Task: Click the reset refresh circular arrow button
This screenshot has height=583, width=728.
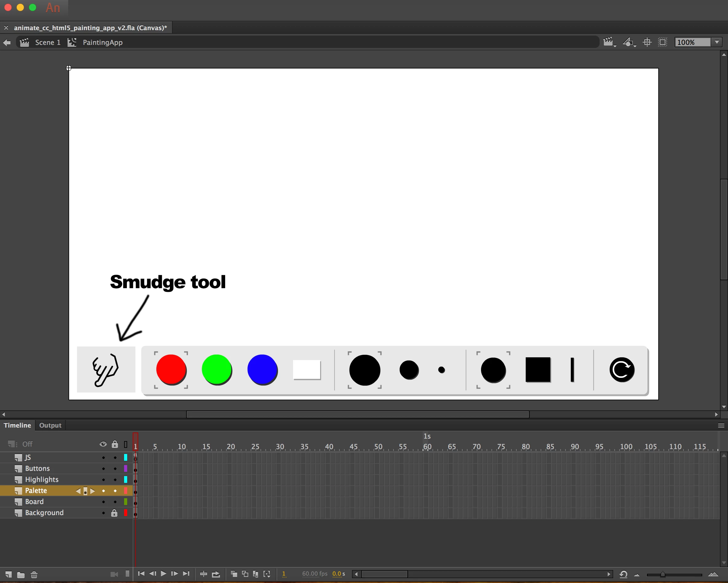Action: pyautogui.click(x=622, y=370)
